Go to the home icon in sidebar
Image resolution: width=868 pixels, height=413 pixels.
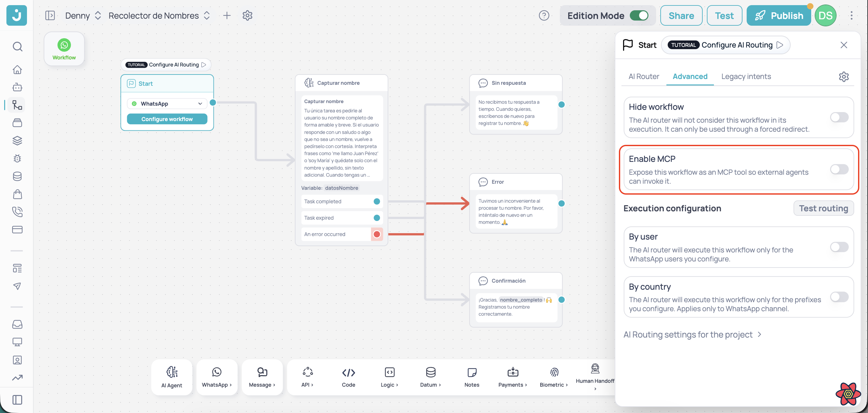[18, 69]
